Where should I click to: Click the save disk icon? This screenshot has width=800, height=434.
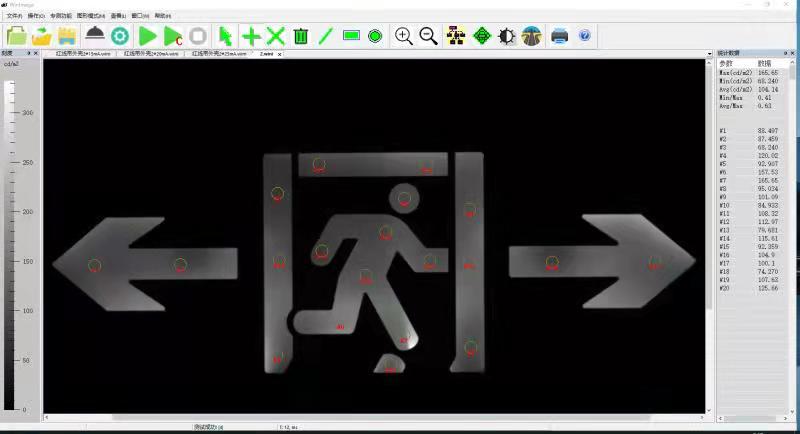[x=67, y=36]
